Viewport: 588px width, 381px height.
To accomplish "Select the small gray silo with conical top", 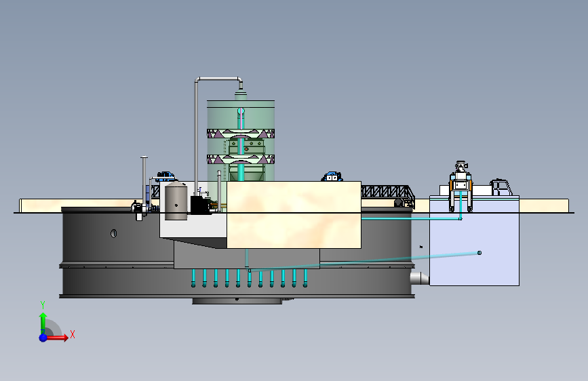I will pyautogui.click(x=176, y=201).
